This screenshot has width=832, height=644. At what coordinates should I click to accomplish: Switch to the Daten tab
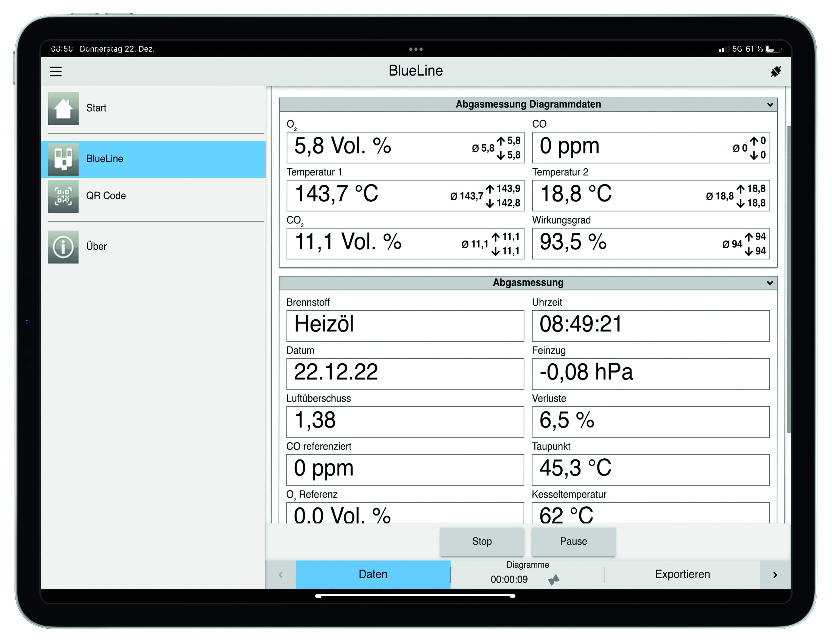[x=373, y=574]
